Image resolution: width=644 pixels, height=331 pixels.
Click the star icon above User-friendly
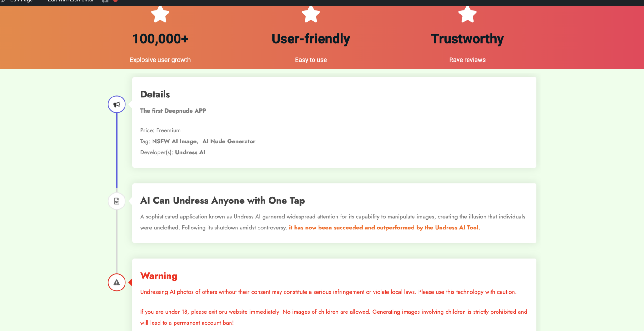(311, 14)
